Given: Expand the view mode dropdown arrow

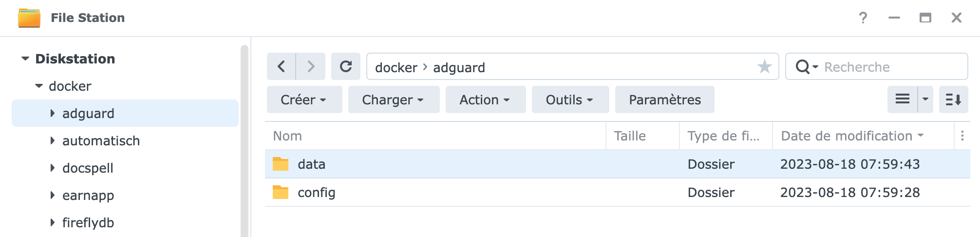Looking at the screenshot, I should (925, 99).
